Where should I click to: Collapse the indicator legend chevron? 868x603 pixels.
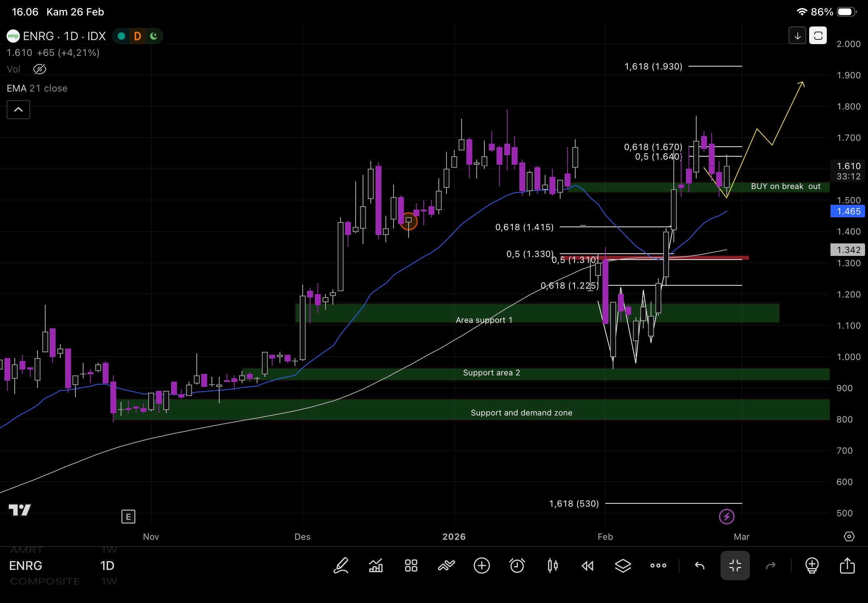tap(18, 110)
